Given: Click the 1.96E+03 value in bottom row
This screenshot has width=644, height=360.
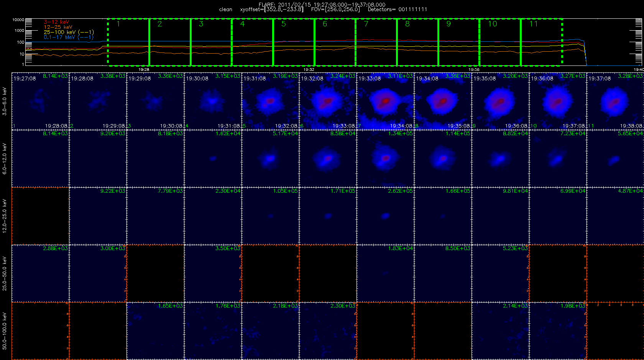Looking at the screenshot, I should click(573, 306).
